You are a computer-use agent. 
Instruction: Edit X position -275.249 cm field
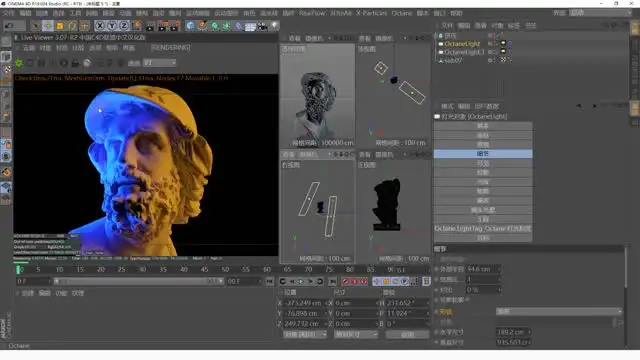(x=304, y=303)
